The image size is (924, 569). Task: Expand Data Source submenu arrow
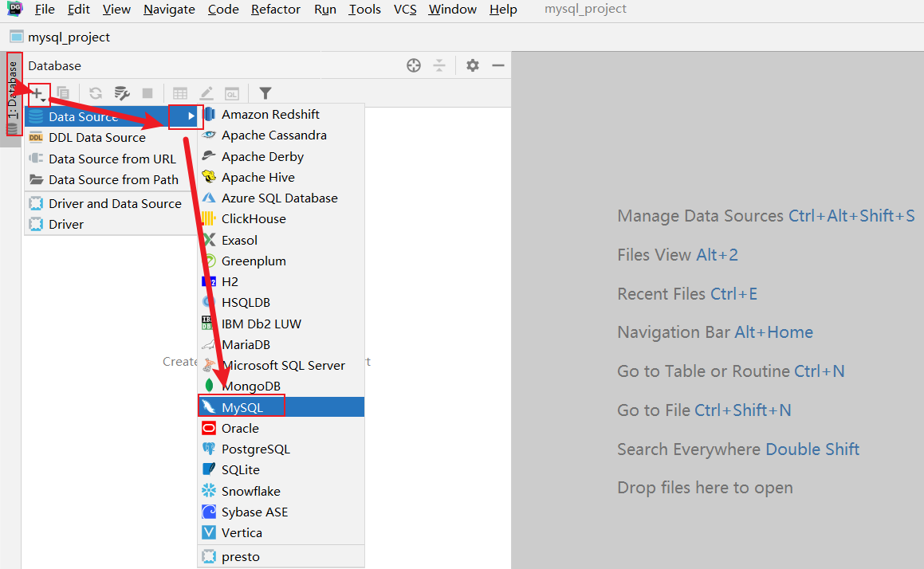point(191,116)
